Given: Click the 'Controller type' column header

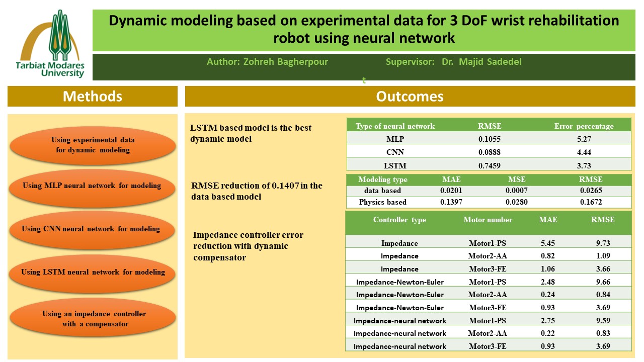Looking at the screenshot, I should click(399, 220).
